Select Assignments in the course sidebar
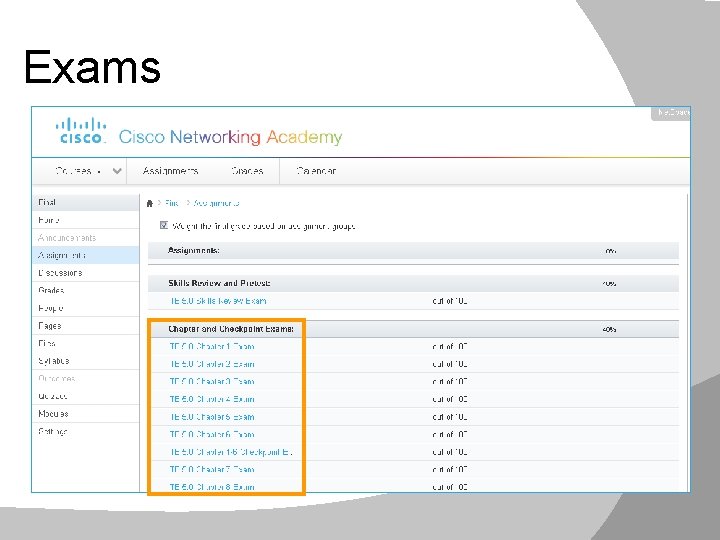The height and width of the screenshot is (540, 720). click(x=85, y=255)
